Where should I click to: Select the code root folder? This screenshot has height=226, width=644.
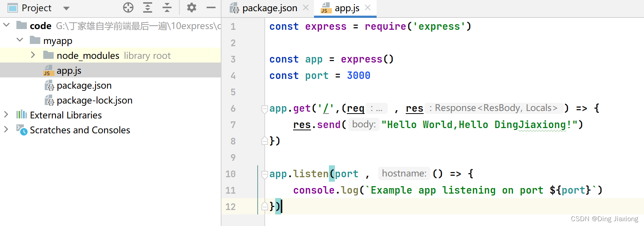110,26
